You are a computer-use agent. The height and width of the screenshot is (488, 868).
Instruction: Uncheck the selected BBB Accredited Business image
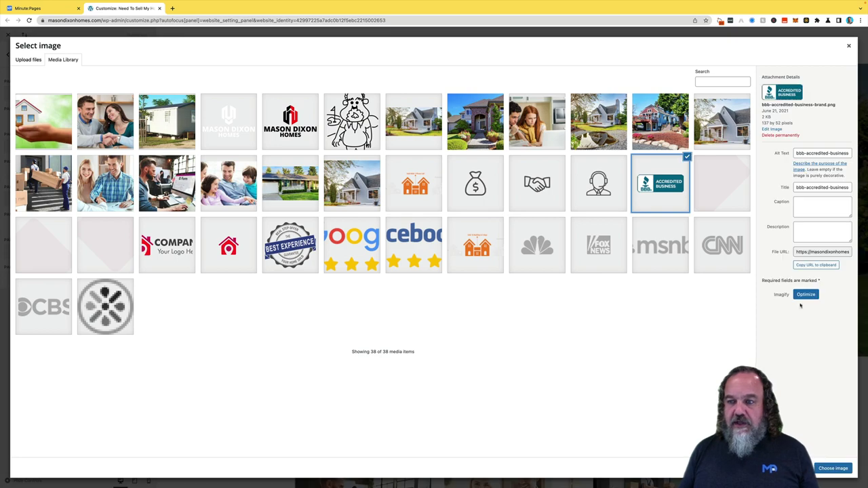(687, 157)
